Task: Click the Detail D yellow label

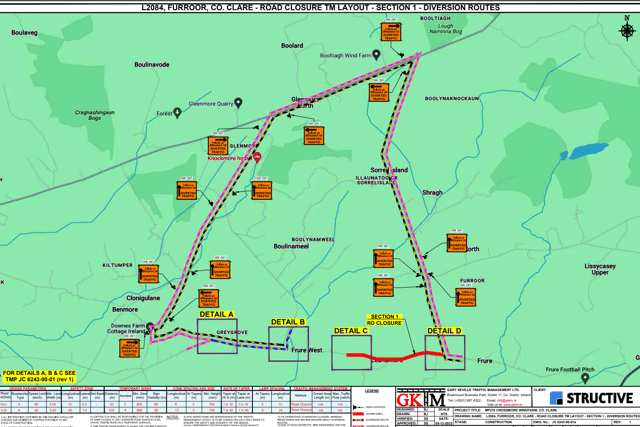Action: (444, 331)
